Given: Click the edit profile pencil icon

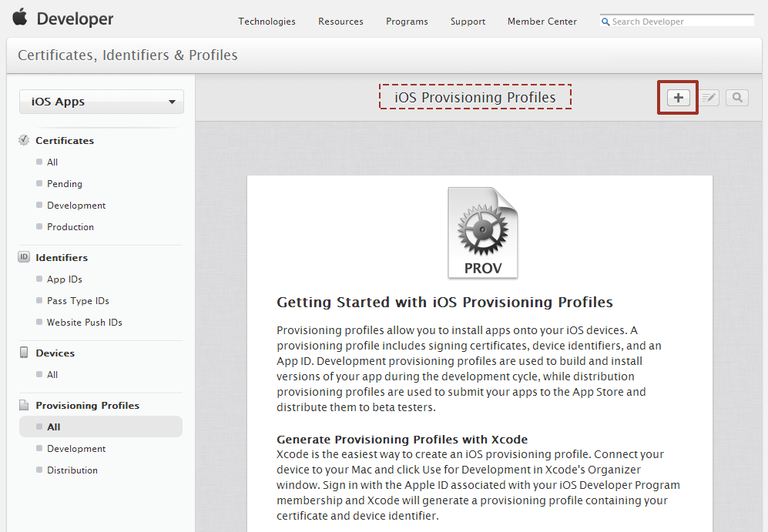Looking at the screenshot, I should [709, 98].
